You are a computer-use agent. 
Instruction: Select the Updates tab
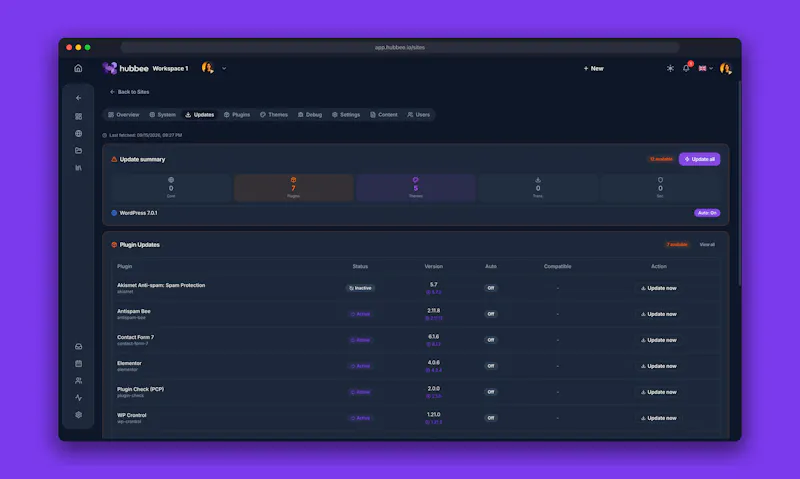[x=199, y=115]
